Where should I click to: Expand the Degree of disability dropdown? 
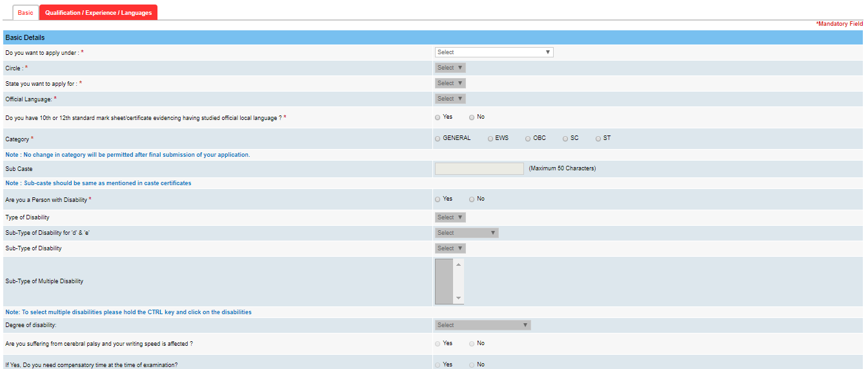click(482, 325)
